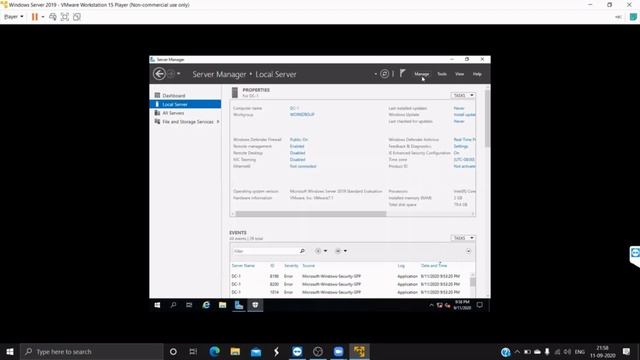Toggle VMware Unity mode
Screen dimensions: 640x360
pyautogui.click(x=77, y=17)
